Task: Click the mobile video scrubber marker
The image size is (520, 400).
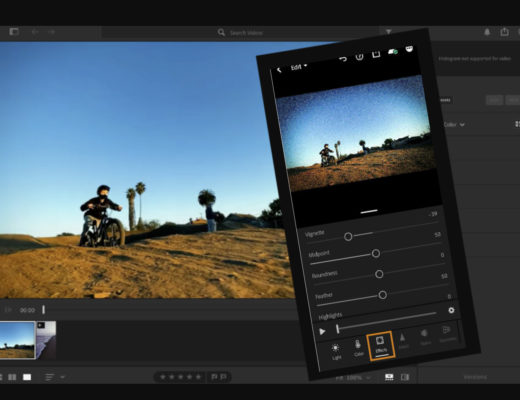Action: (338, 329)
